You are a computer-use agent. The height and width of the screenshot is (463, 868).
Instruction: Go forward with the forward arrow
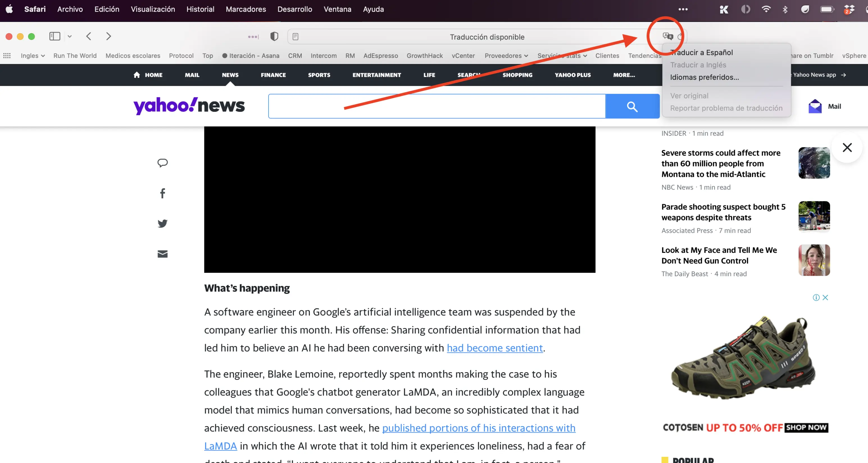click(x=108, y=36)
